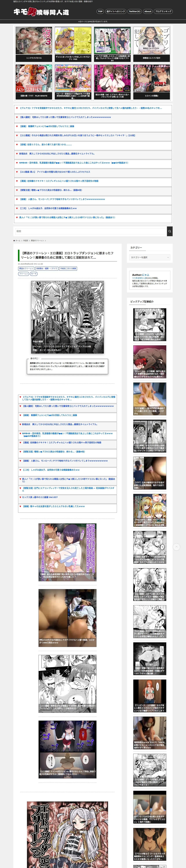Click the home icon in breadcrumb
The width and height of the screenshot is (186, 868).
point(14,241)
